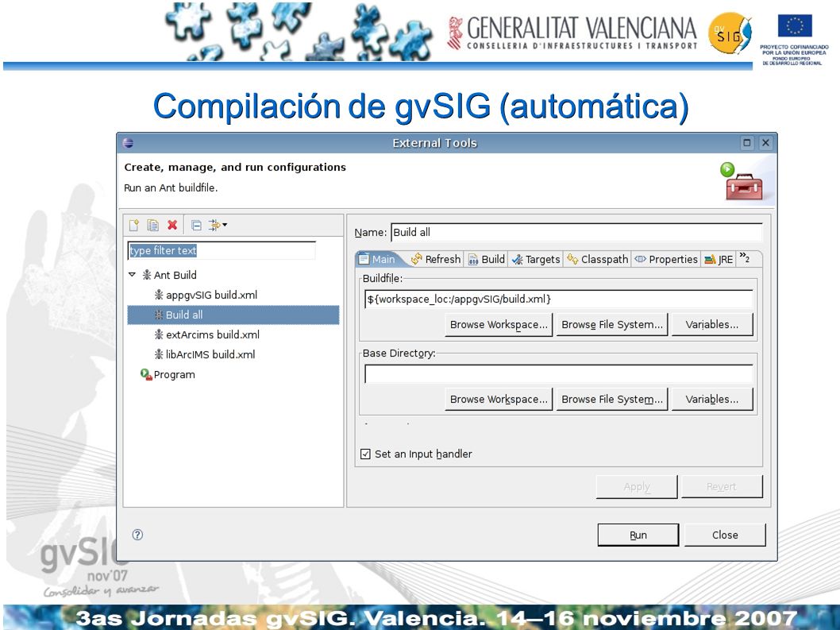The image size is (840, 630).
Task: Switch to the Build tab
Action: (487, 259)
